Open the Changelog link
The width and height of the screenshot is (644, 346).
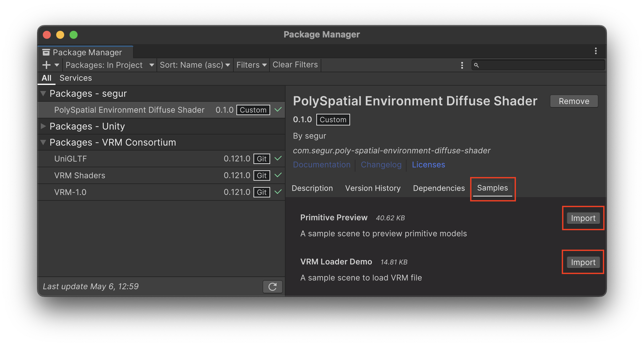(381, 165)
